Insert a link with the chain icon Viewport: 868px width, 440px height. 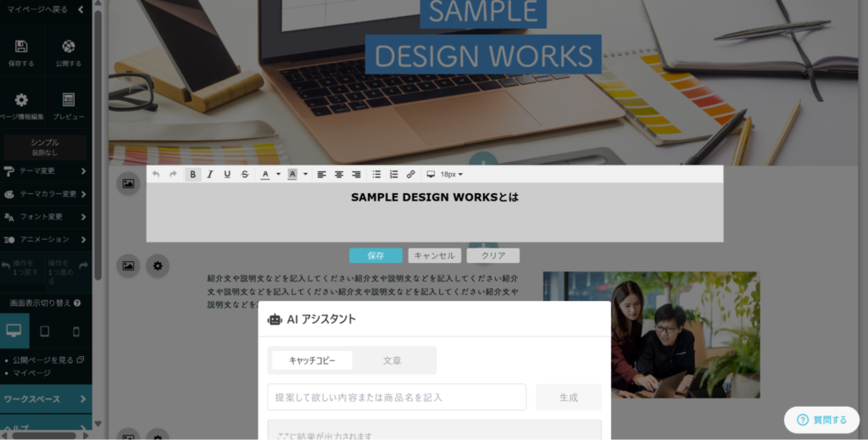click(411, 175)
